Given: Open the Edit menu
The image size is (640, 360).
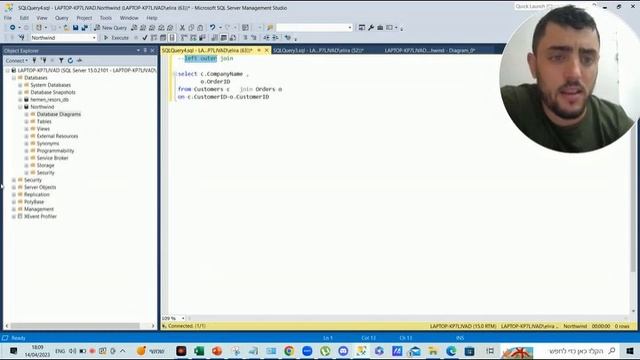Looking at the screenshot, I should coord(24,18).
